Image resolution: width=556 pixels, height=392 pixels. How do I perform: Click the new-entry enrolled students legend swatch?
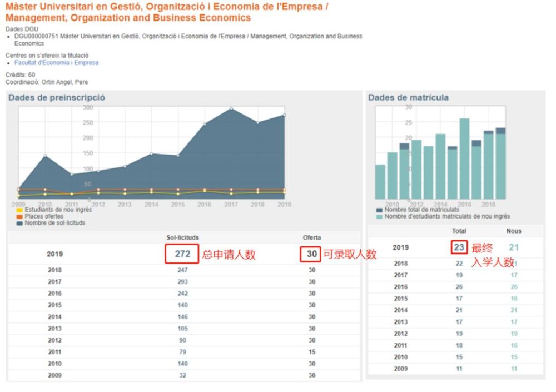(380, 216)
